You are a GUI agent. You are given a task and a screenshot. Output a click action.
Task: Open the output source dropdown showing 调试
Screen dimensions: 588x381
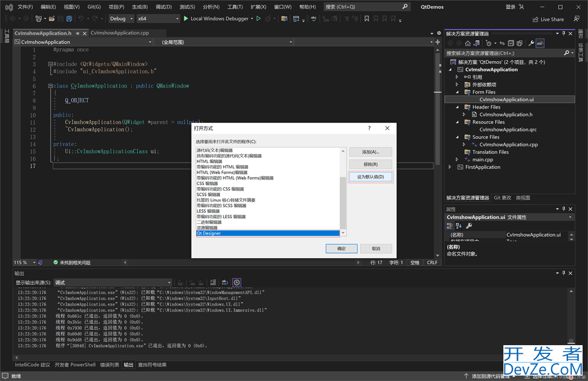(x=112, y=282)
